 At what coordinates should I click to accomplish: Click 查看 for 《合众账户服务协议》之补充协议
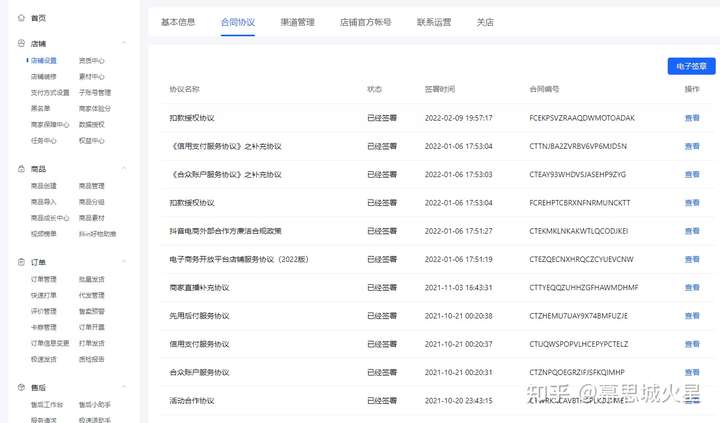tap(692, 175)
